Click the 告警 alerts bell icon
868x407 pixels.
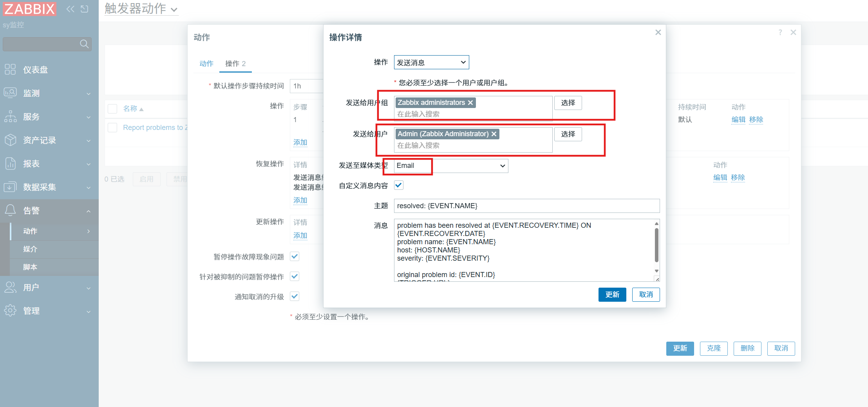(x=10, y=211)
